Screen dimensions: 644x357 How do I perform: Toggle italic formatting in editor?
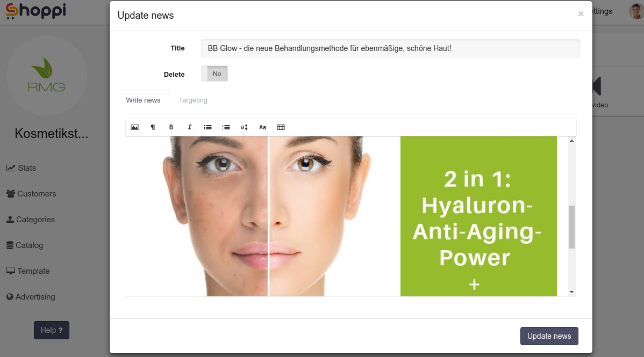[189, 127]
